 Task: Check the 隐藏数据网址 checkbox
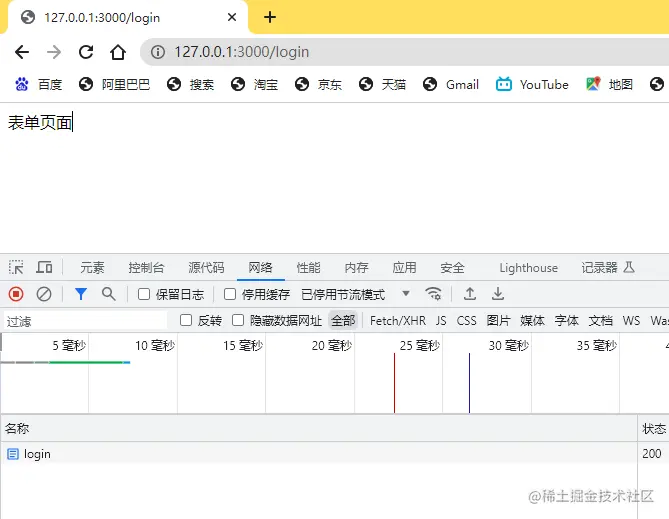pos(238,320)
